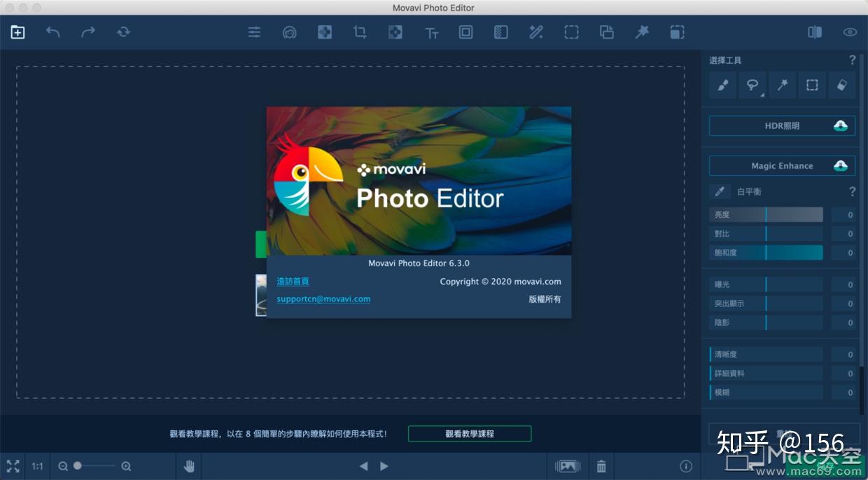
Task: Click the zoom slider
Action: (94, 466)
